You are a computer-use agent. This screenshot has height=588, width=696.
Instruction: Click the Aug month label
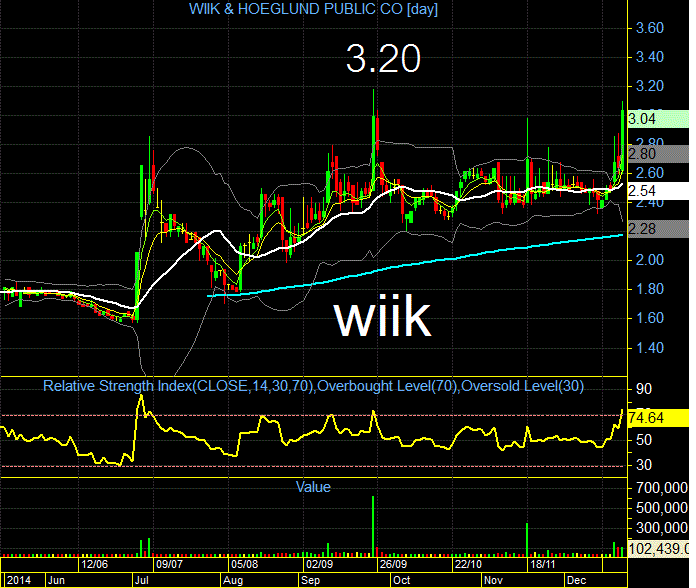pos(233,580)
